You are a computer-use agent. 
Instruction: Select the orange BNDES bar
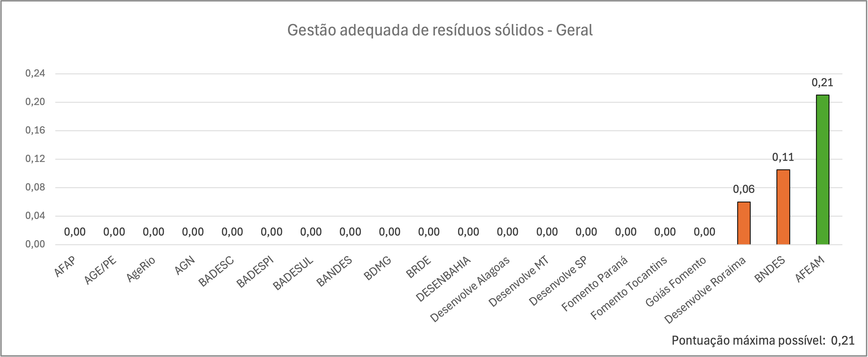tap(783, 207)
